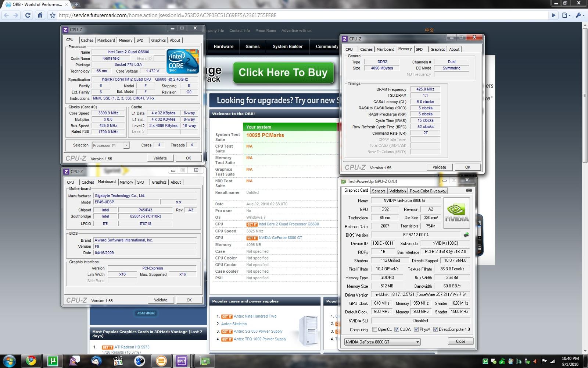Open the Windows Start orb

9,361
